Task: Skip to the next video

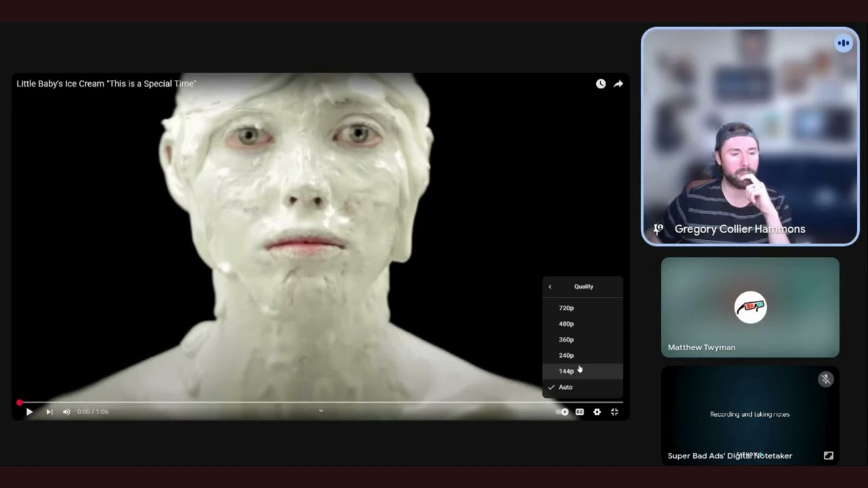Action: [49, 411]
